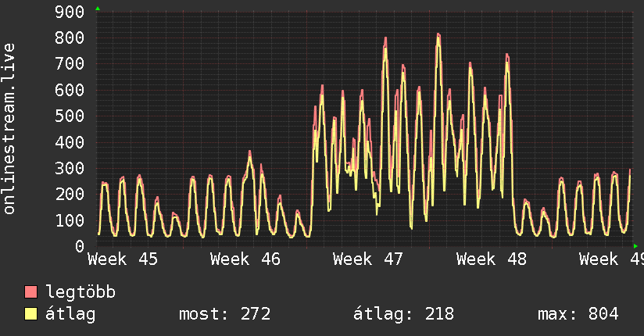This screenshot has height=336, width=644.
Task: Click the Week 46 axis label
Action: pyautogui.click(x=245, y=259)
